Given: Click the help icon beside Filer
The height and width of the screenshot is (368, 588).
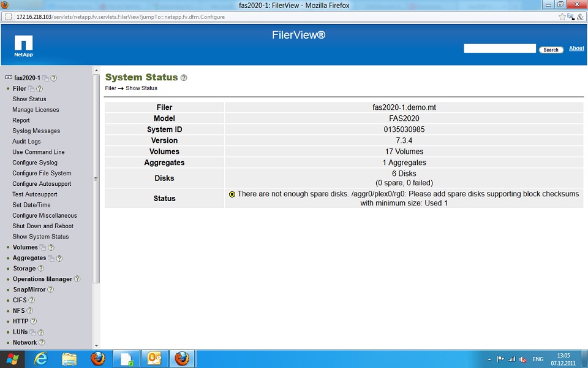Looking at the screenshot, I should pos(39,88).
